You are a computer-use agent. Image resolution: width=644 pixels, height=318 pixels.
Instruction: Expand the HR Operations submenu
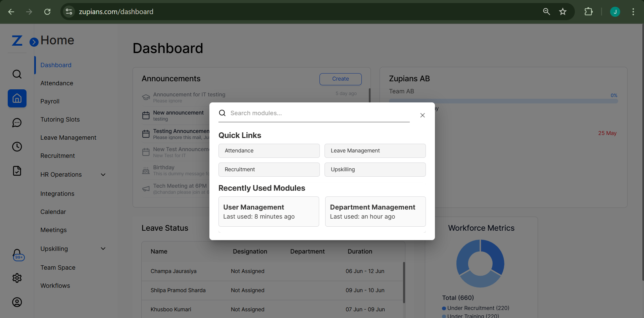(x=103, y=175)
